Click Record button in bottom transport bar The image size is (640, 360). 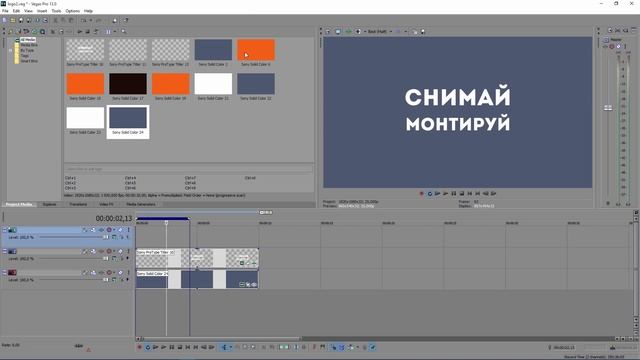coord(140,347)
